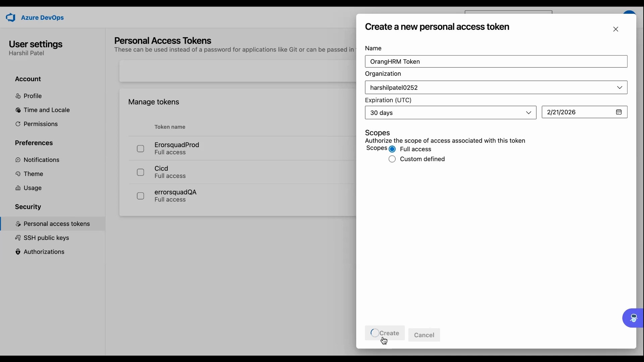The width and height of the screenshot is (644, 362).
Task: Close the create token panel
Action: (x=616, y=29)
